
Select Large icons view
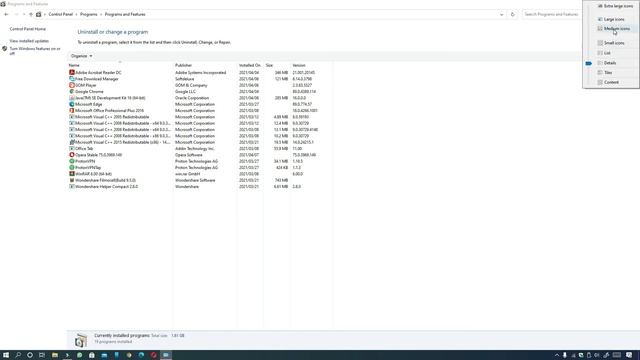611,19
